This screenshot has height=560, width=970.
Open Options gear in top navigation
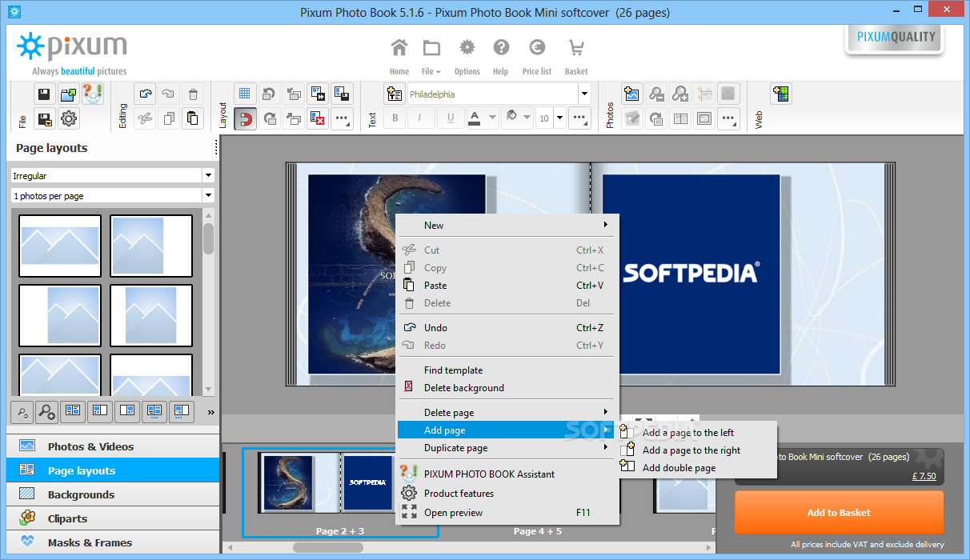coord(467,58)
